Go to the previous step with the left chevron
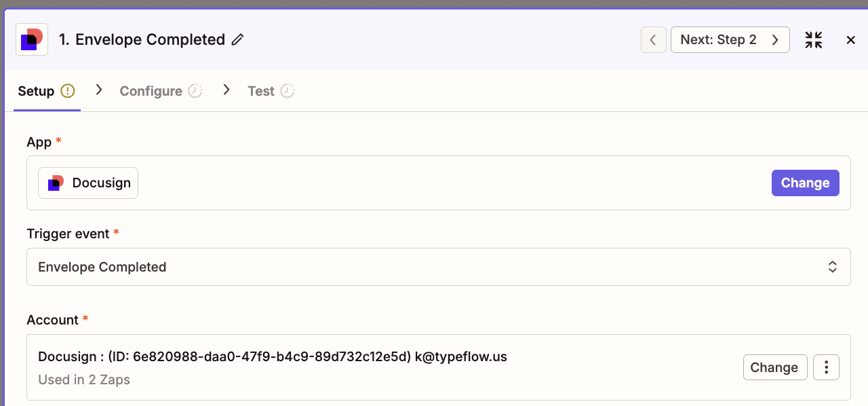The height and width of the screenshot is (406, 868). pos(653,40)
